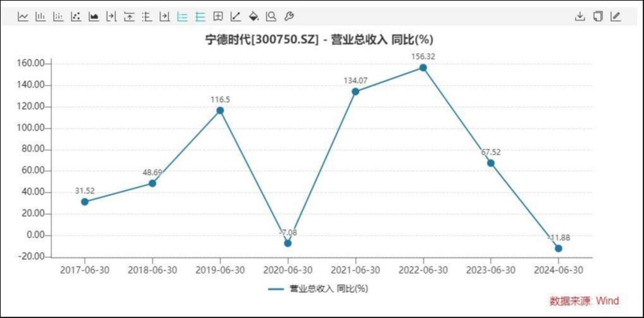644x318 pixels.
Task: Select the filled area chart icon
Action: click(x=94, y=17)
